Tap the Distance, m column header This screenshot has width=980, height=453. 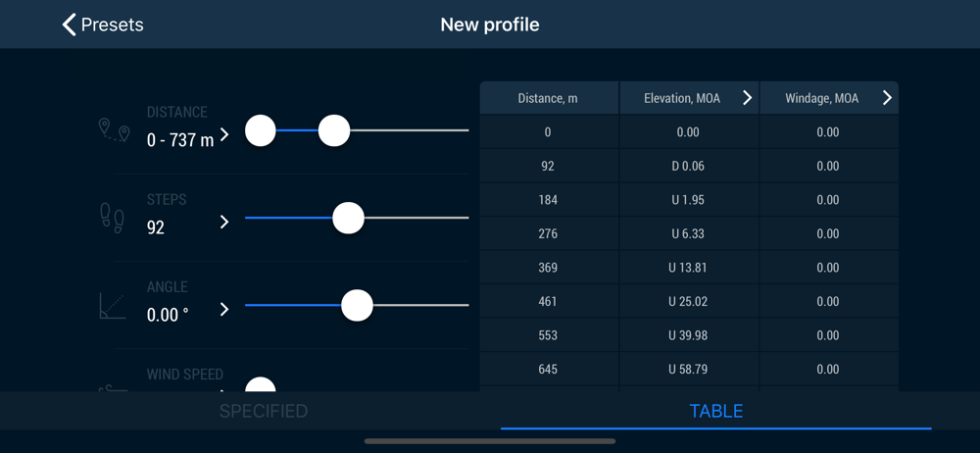point(548,98)
